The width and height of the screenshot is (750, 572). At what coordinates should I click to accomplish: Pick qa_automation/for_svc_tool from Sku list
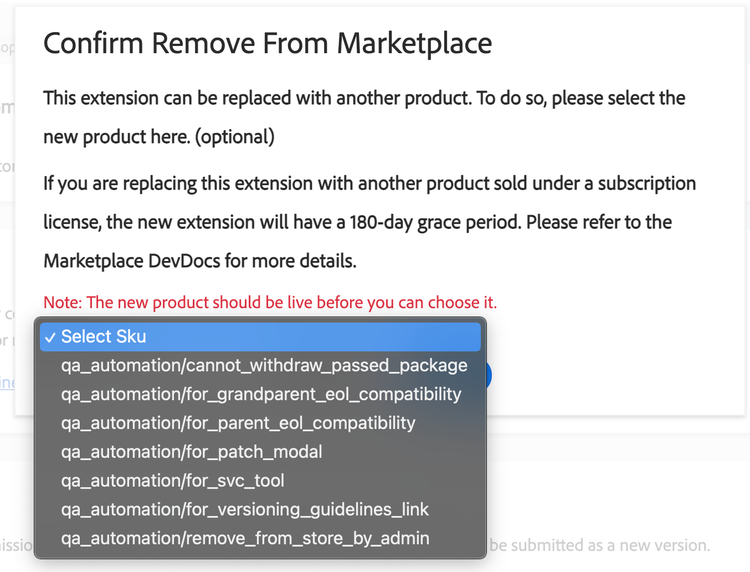pyautogui.click(x=174, y=481)
